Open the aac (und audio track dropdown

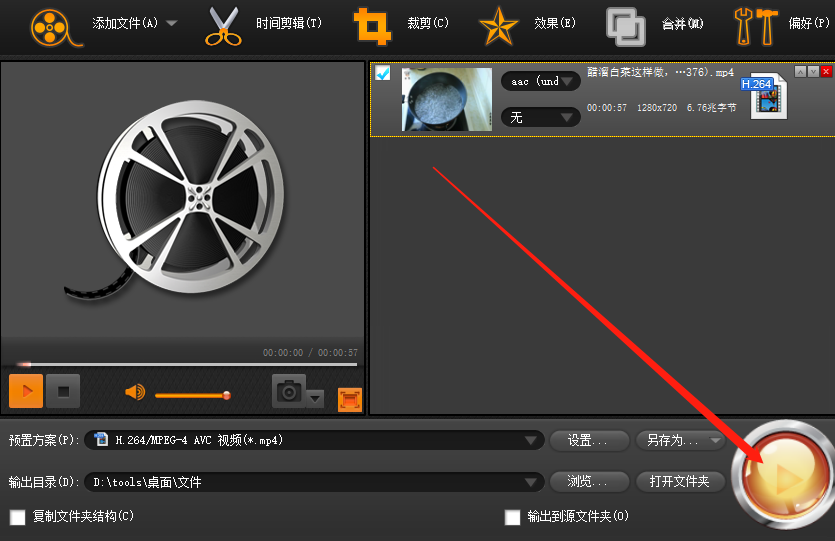click(541, 81)
